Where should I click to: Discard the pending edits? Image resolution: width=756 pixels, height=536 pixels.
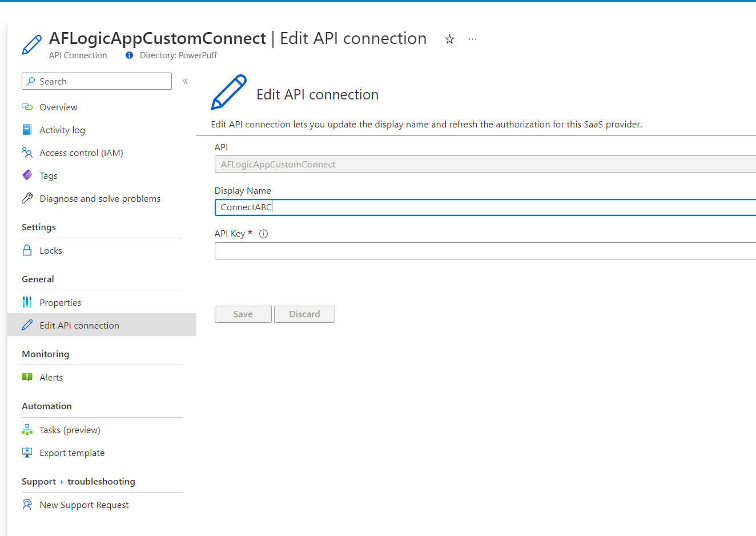[304, 314]
